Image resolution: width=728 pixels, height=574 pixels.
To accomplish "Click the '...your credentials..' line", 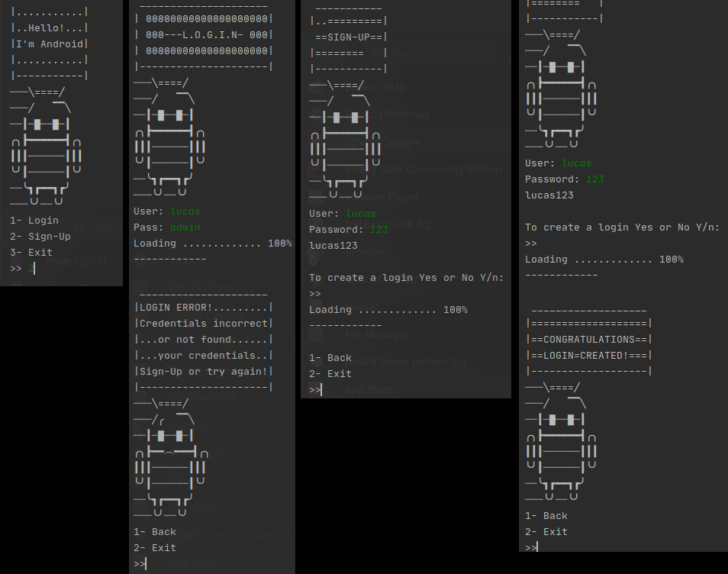I will 204,356.
